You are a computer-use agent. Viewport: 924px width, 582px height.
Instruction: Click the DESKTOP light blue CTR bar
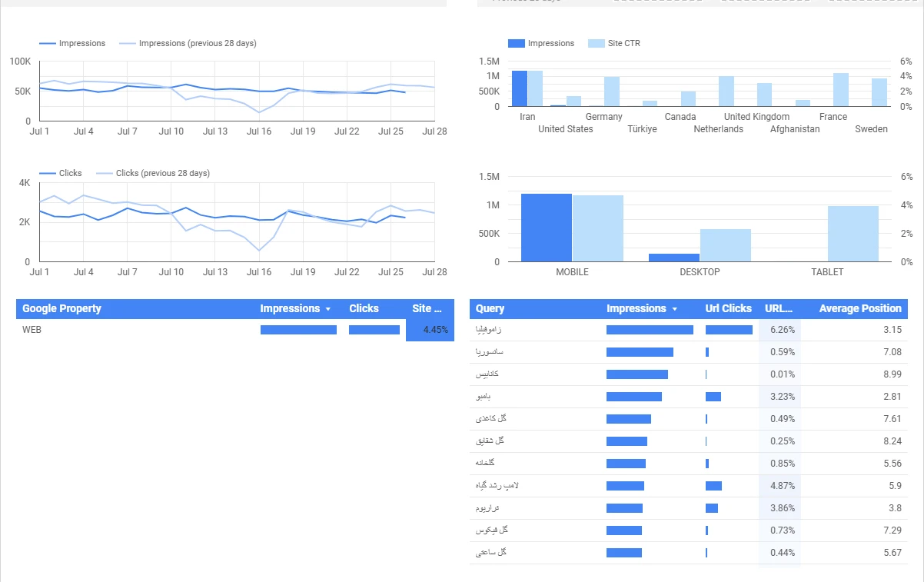coord(726,245)
